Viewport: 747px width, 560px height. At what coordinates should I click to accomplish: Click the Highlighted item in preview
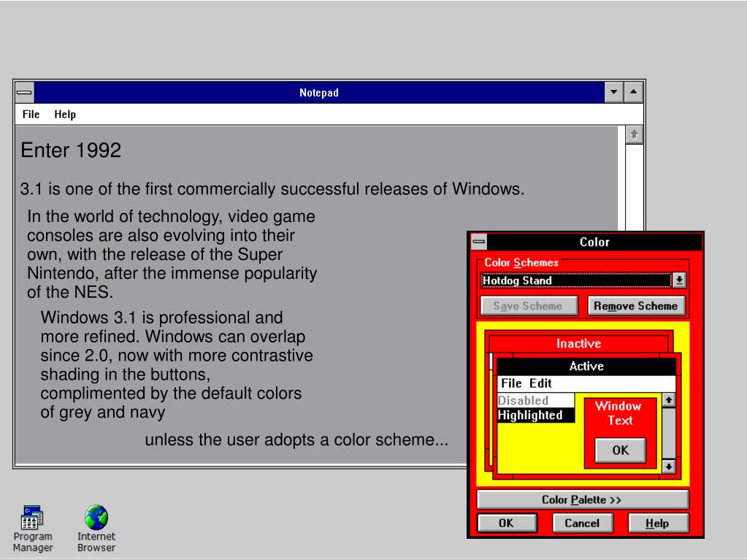pos(535,415)
